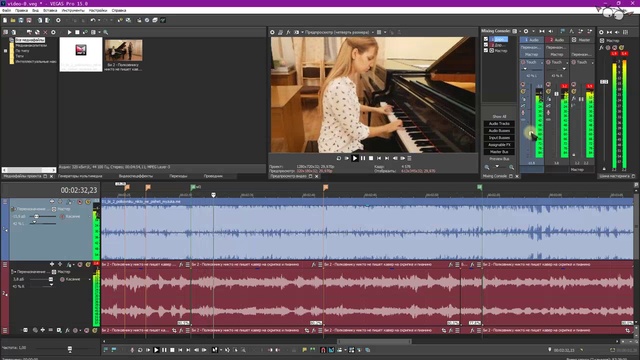
Task: Save project with the blue disk icon
Action: 21,20
